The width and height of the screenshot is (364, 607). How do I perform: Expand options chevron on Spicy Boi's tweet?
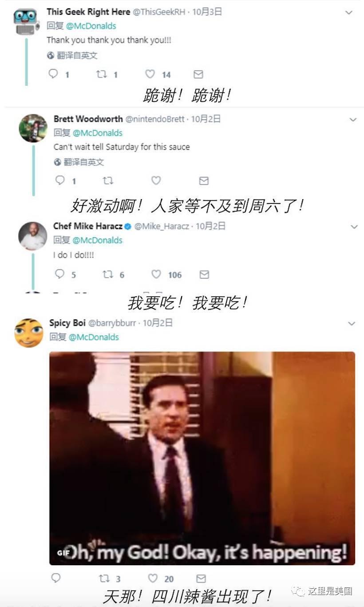point(352,323)
